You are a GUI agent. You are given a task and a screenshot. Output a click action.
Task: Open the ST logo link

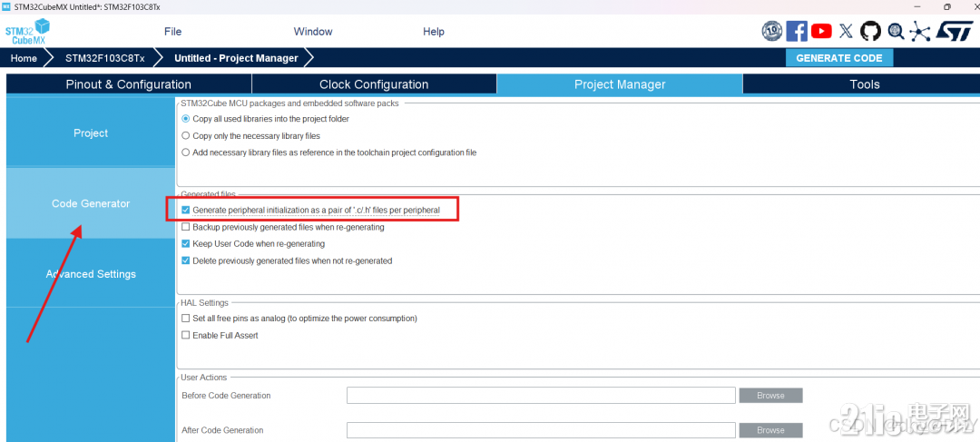tap(953, 31)
